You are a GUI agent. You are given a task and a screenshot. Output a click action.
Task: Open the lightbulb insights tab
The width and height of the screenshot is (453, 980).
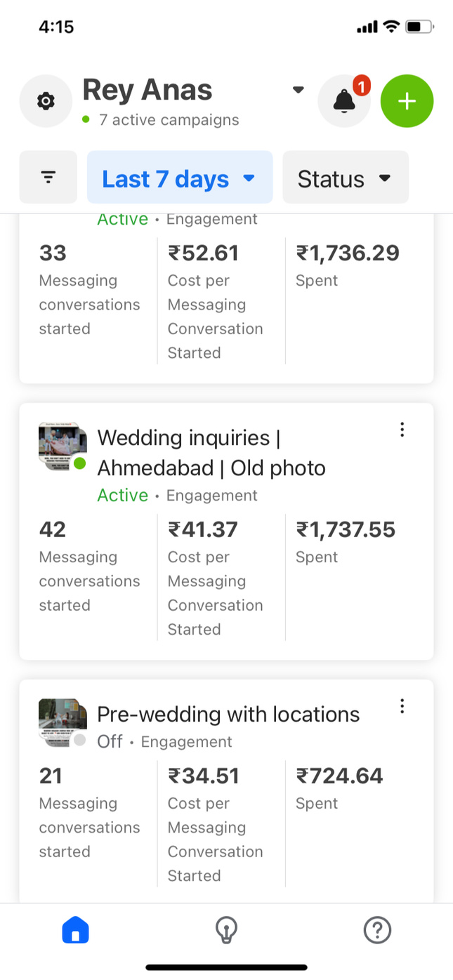tap(226, 931)
